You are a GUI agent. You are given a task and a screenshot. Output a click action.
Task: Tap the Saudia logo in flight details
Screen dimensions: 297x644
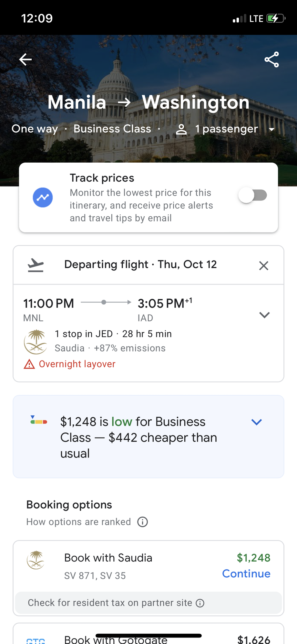[36, 341]
